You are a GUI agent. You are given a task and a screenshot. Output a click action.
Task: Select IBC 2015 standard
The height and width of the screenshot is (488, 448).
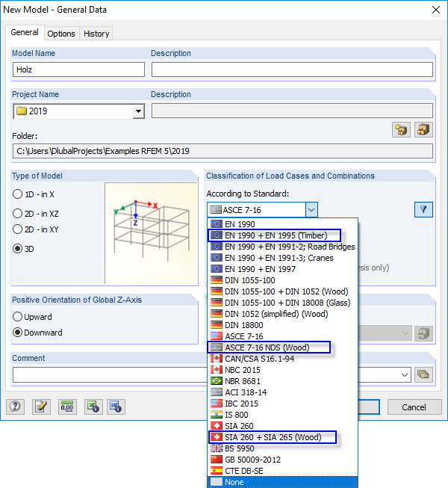(x=282, y=404)
